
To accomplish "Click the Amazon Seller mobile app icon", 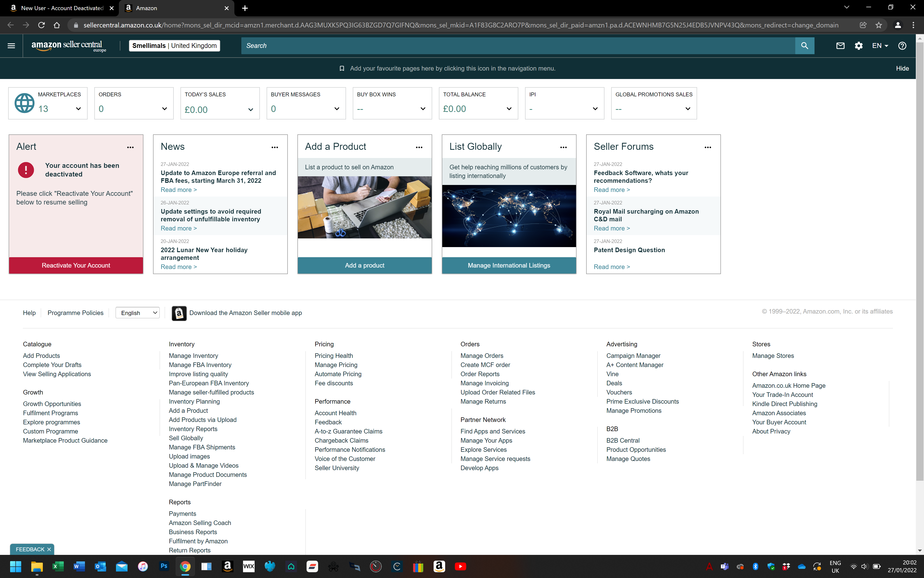I will 179,313.
